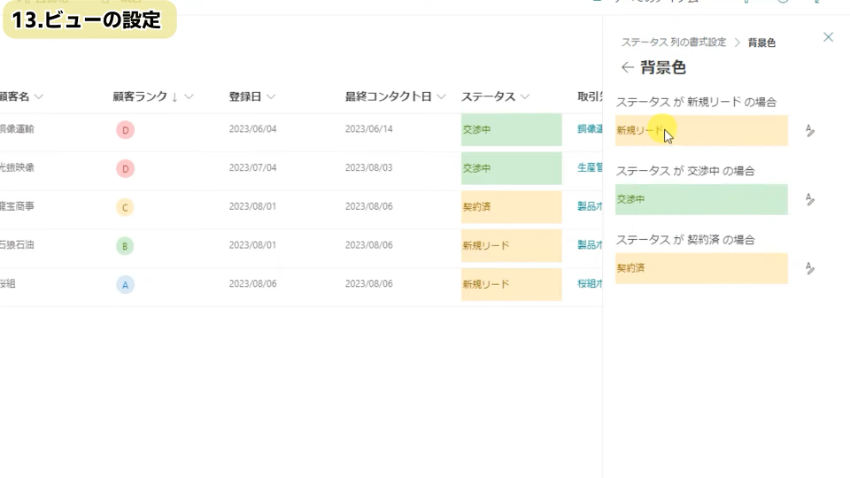Edit style for 交渉中 background rule
850x478 pixels.
[x=810, y=200]
